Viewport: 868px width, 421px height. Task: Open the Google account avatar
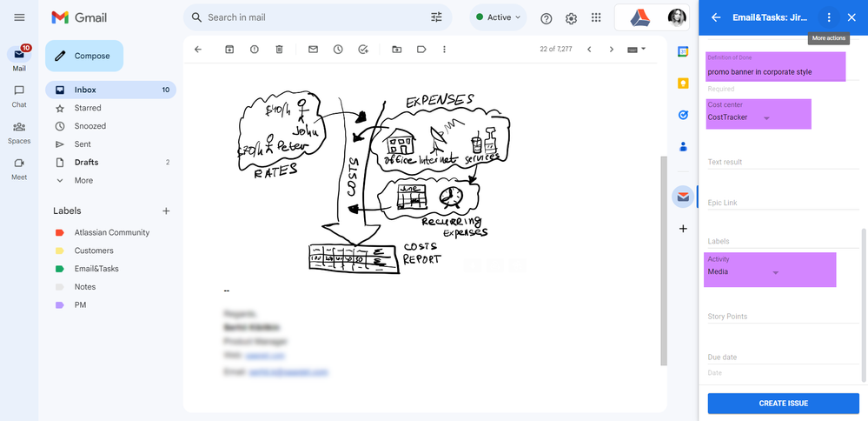677,17
